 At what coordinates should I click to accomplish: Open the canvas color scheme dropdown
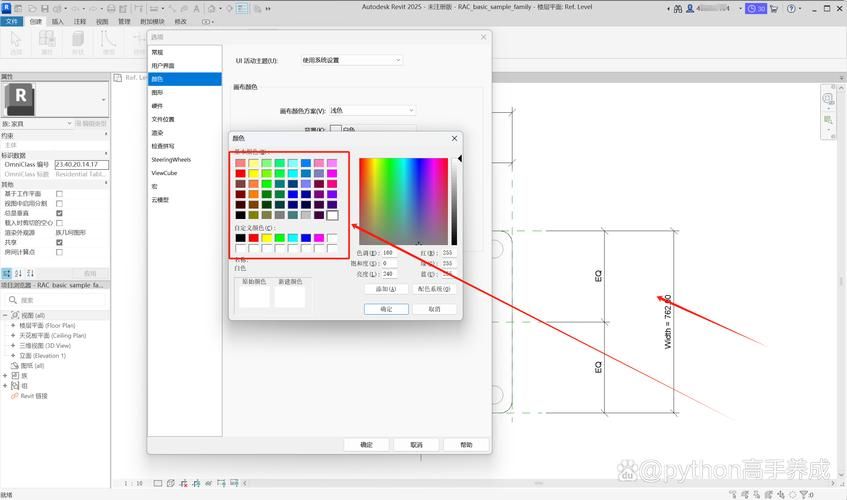click(x=372, y=110)
